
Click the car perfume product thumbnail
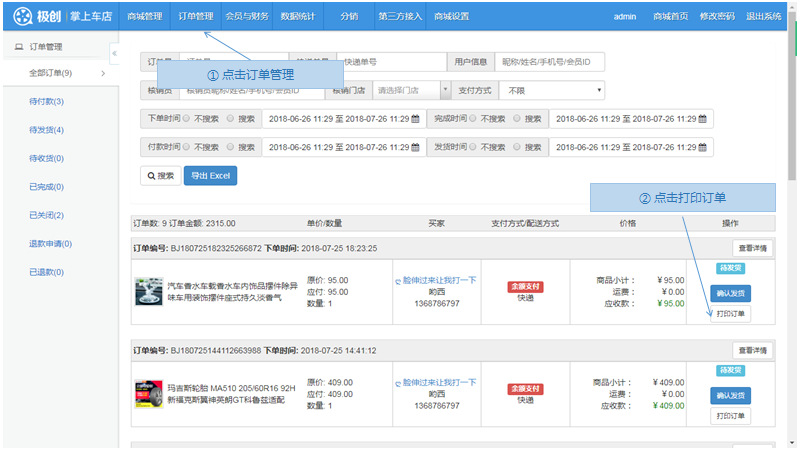click(x=149, y=291)
